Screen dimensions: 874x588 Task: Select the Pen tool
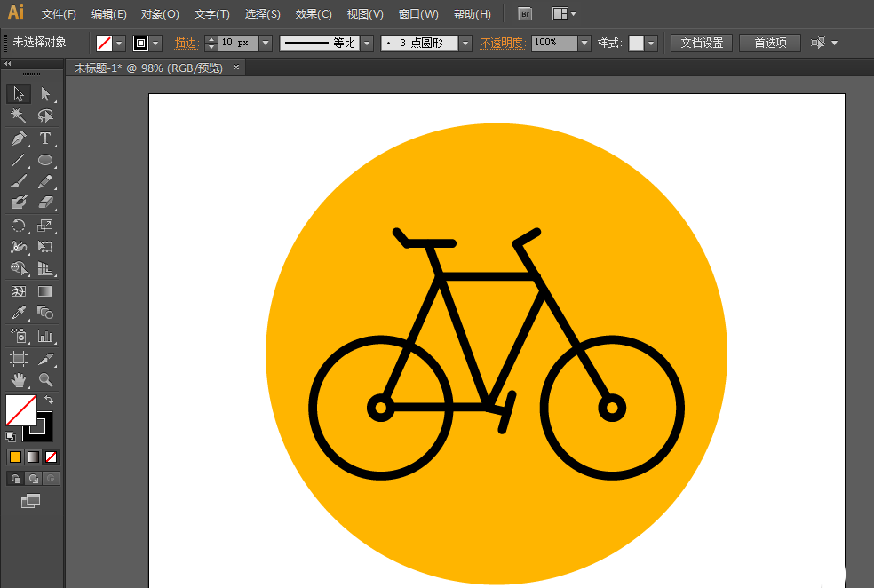click(19, 139)
